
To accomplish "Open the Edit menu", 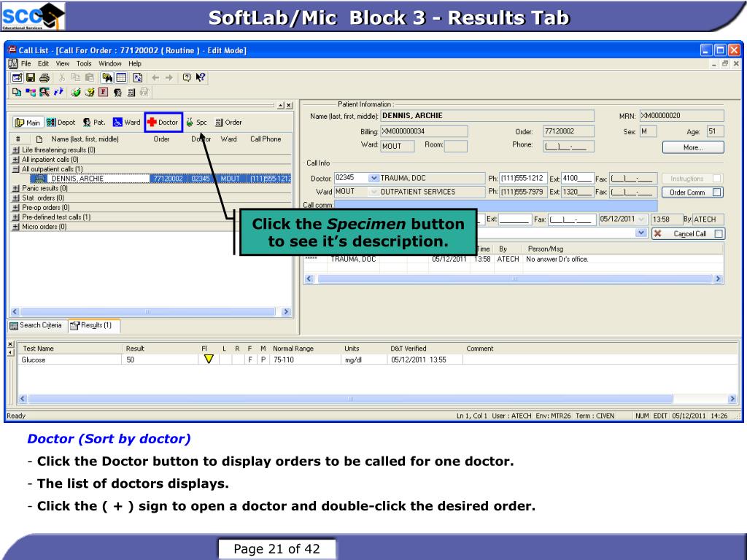I will (x=43, y=63).
